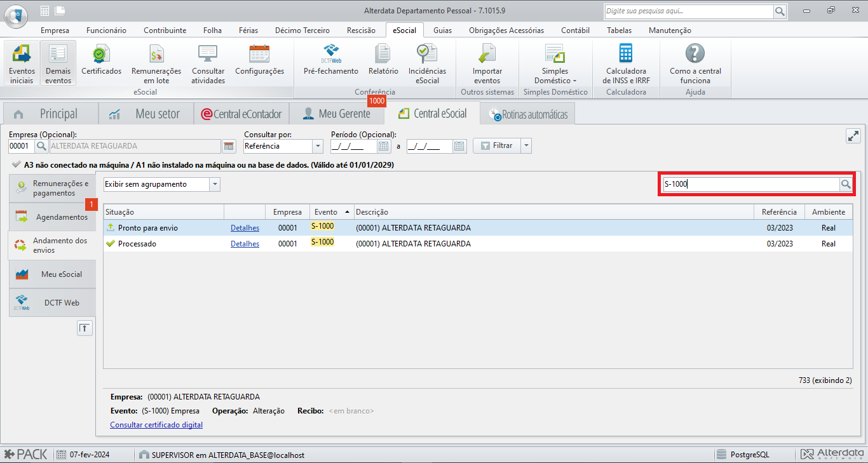Click the S-1000 event search field

point(751,184)
